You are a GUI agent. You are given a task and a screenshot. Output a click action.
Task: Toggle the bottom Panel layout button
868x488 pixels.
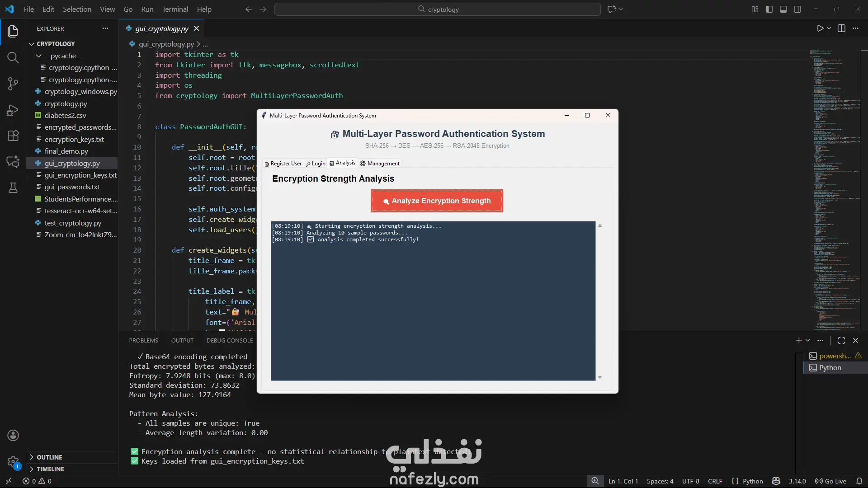pyautogui.click(x=783, y=9)
